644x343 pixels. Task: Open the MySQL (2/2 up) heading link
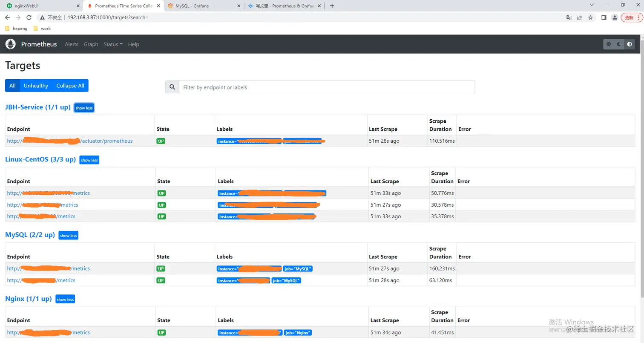click(30, 235)
